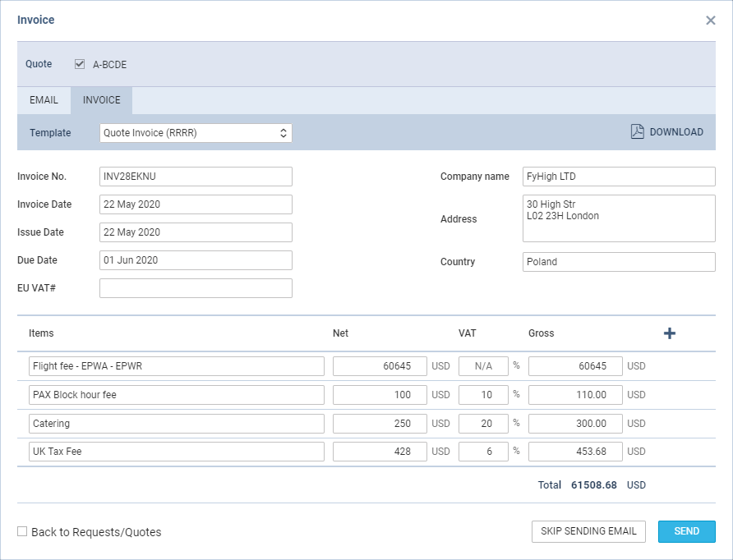Image resolution: width=733 pixels, height=560 pixels.
Task: Click the Gross 300.00 field
Action: [575, 424]
